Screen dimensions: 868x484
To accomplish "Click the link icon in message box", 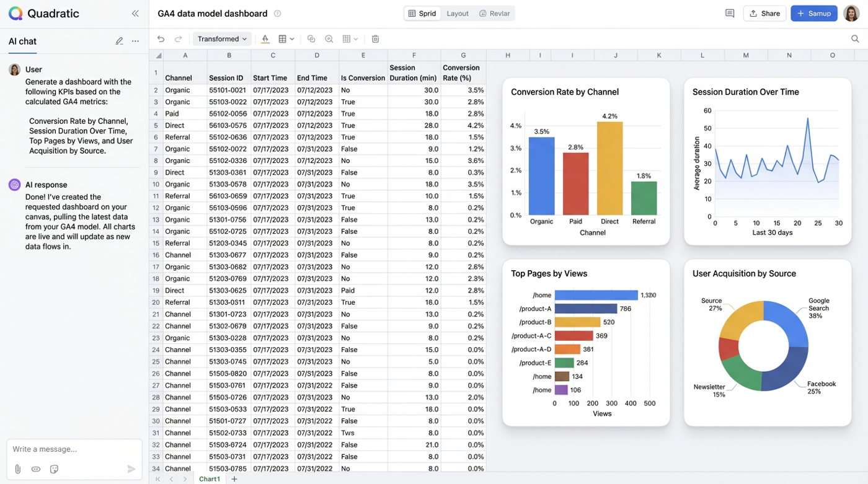I will (36, 469).
